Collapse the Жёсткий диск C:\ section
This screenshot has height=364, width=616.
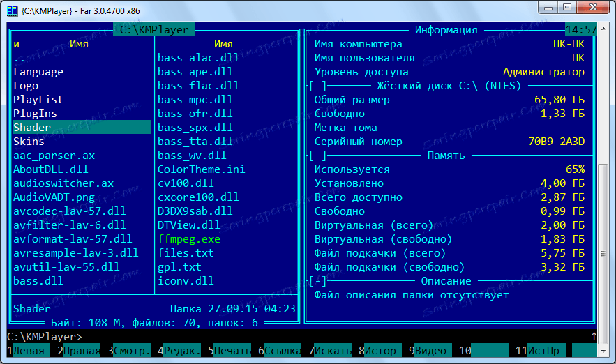[318, 86]
